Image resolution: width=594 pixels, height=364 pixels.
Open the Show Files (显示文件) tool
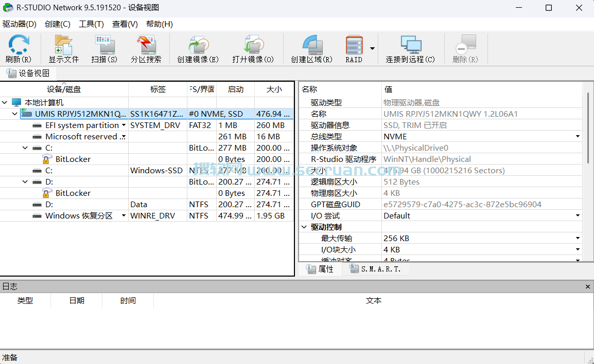tap(64, 45)
